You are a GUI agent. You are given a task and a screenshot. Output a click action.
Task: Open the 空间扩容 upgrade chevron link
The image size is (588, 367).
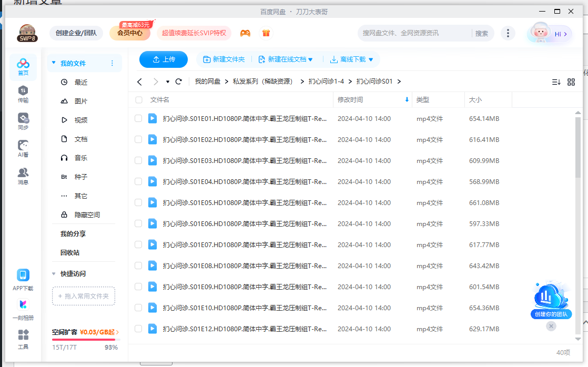pyautogui.click(x=117, y=332)
